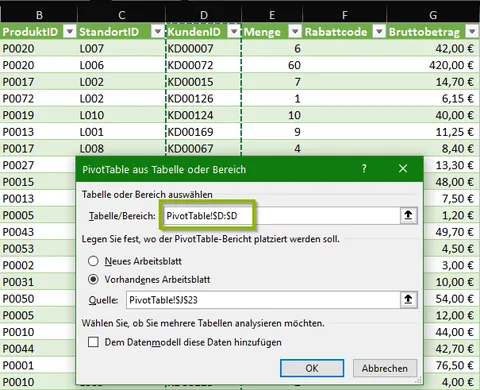The image size is (480, 390).
Task: Select the Menge cell with value 60
Action: point(272,65)
